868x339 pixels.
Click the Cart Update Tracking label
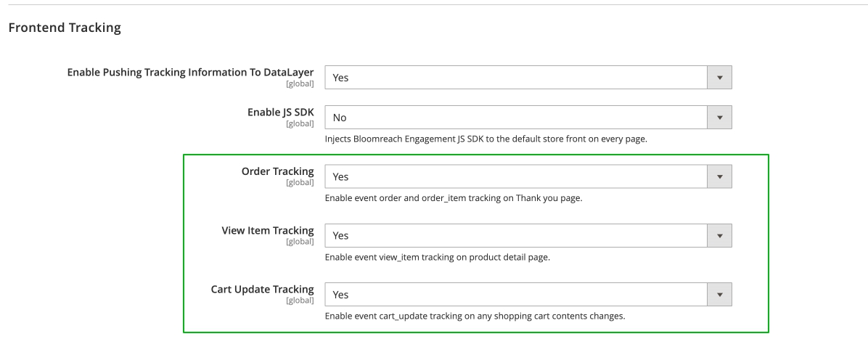coord(261,290)
